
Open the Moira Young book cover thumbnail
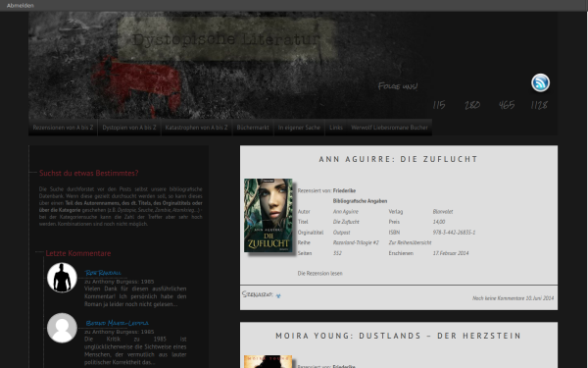click(x=269, y=361)
